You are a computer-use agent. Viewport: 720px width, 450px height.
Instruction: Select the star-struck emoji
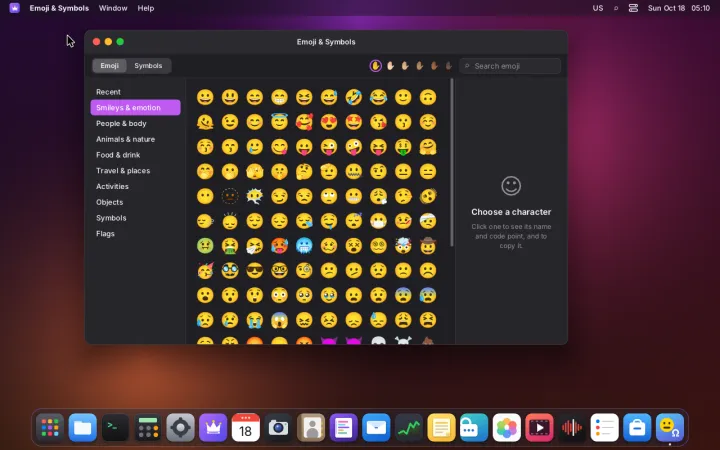click(354, 122)
